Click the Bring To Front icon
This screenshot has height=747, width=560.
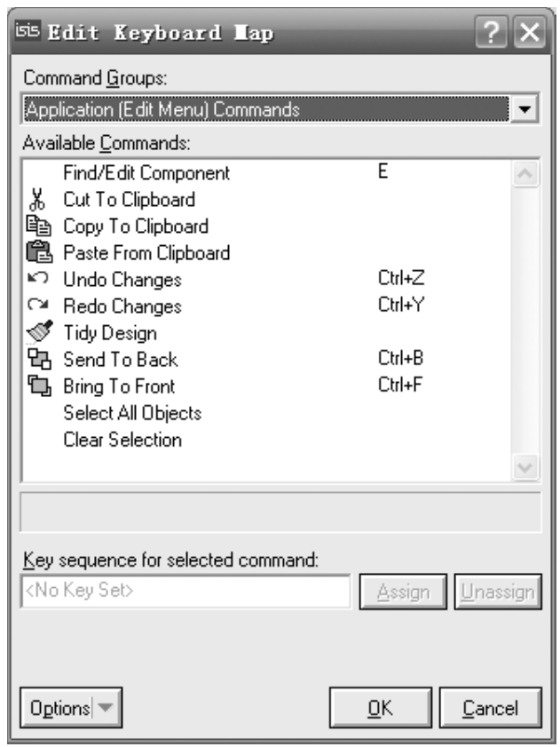[x=37, y=386]
